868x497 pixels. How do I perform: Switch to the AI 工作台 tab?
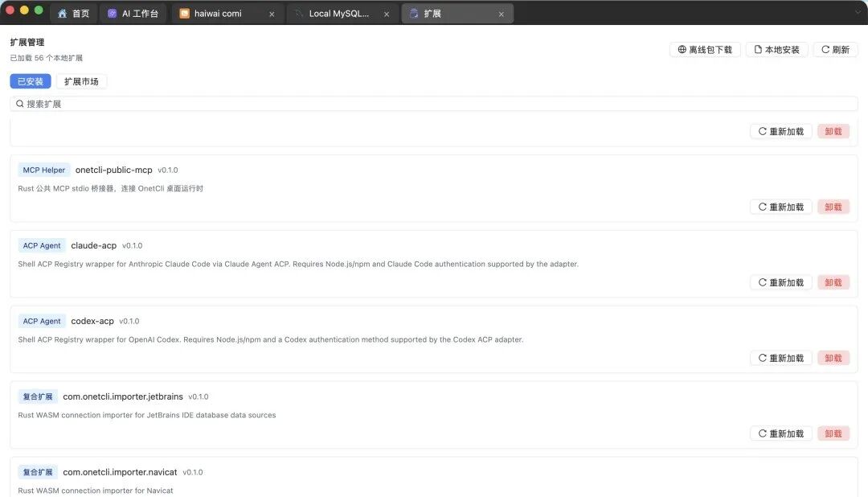tap(133, 14)
